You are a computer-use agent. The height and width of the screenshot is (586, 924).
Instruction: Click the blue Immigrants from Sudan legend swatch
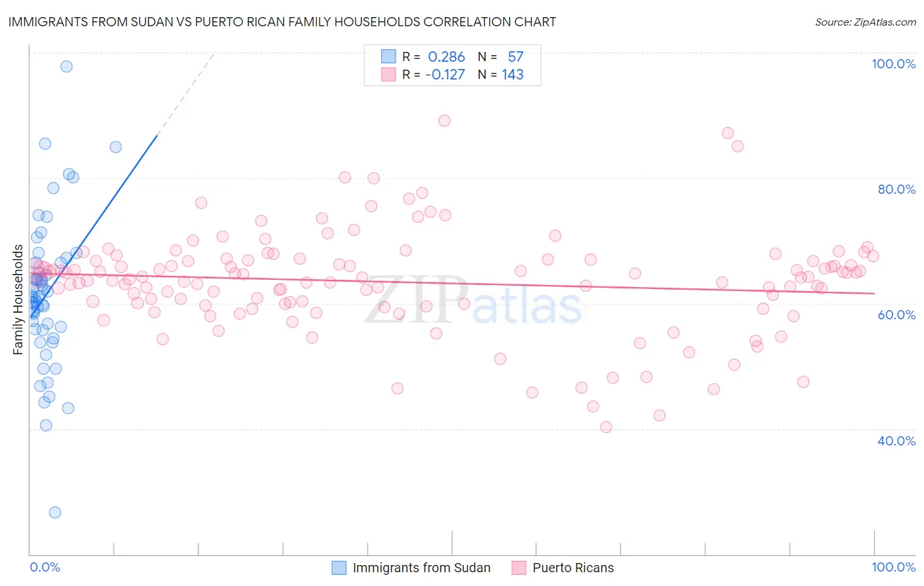coord(339,568)
